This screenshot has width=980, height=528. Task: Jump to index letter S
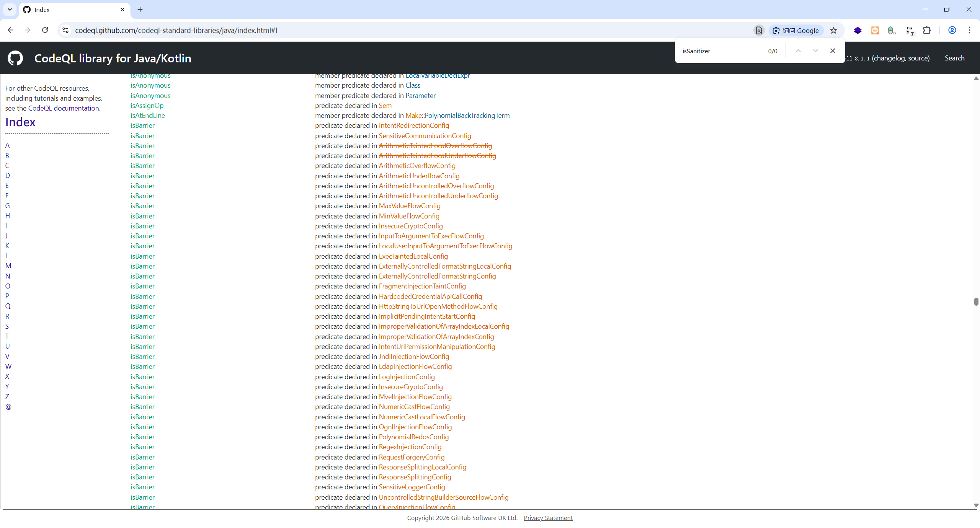7,326
